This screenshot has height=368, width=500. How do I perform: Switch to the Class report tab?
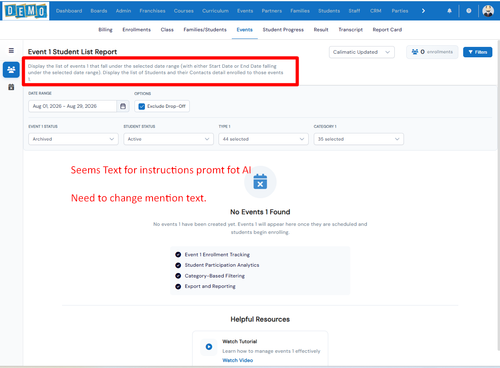coord(167,30)
